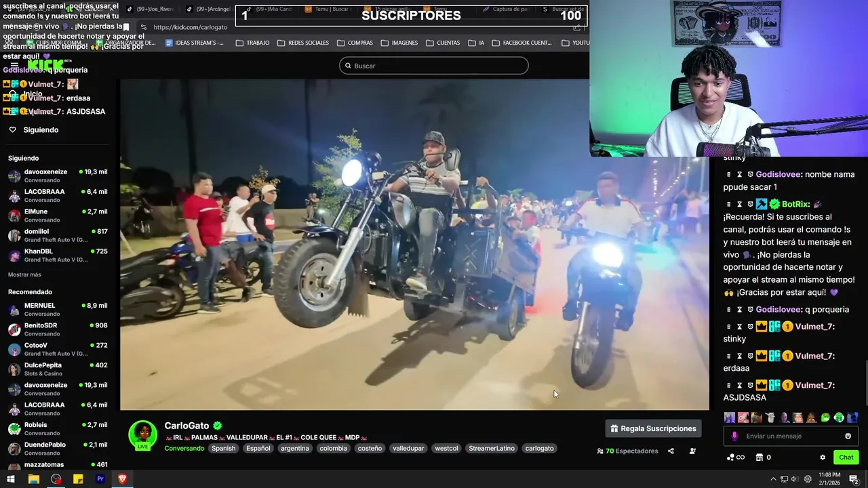Click in the Buscar search field
Viewport: 868px width, 488px height.
(x=434, y=66)
